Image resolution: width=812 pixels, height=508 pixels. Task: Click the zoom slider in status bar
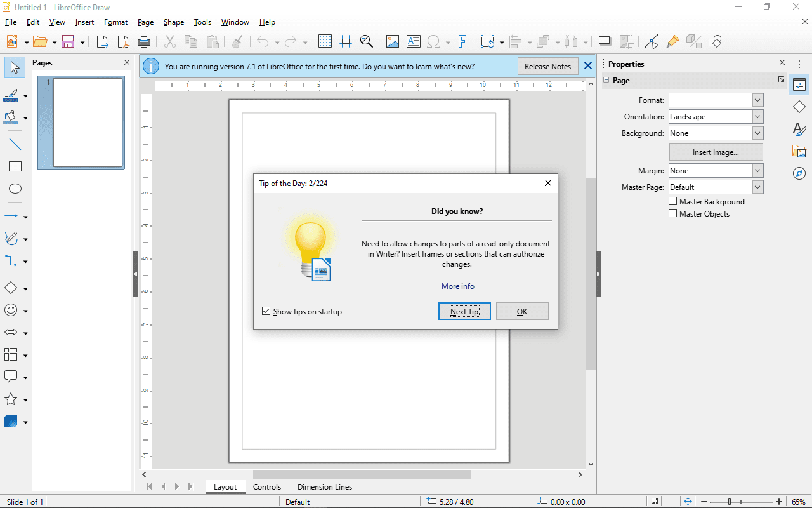coord(730,502)
